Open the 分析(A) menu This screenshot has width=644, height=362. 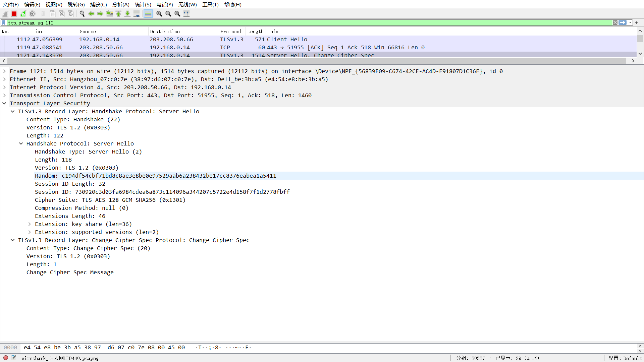pyautogui.click(x=120, y=5)
